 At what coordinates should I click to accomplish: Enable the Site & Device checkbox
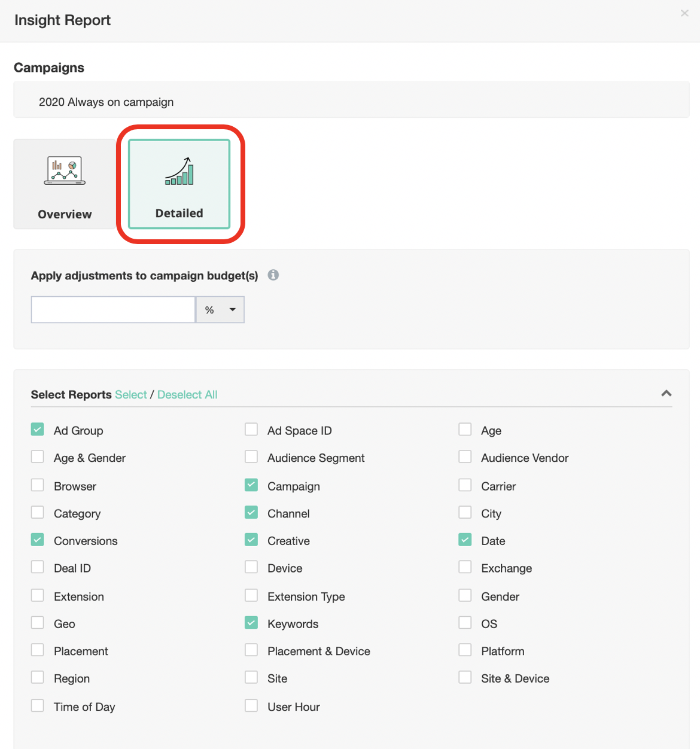465,677
